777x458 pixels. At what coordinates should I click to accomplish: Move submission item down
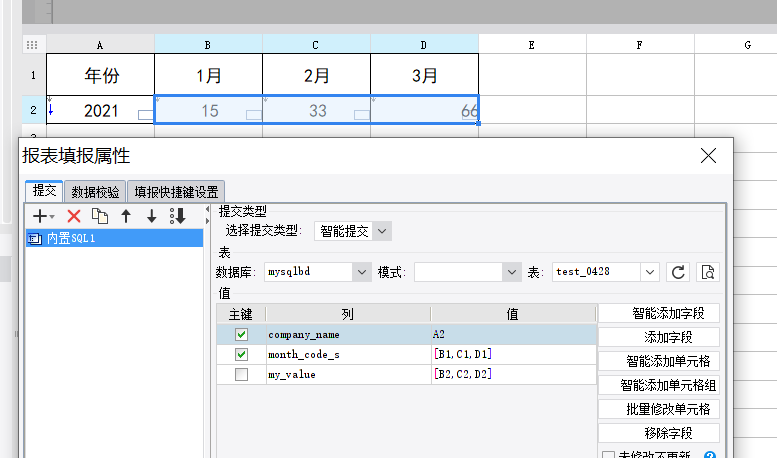(x=152, y=216)
